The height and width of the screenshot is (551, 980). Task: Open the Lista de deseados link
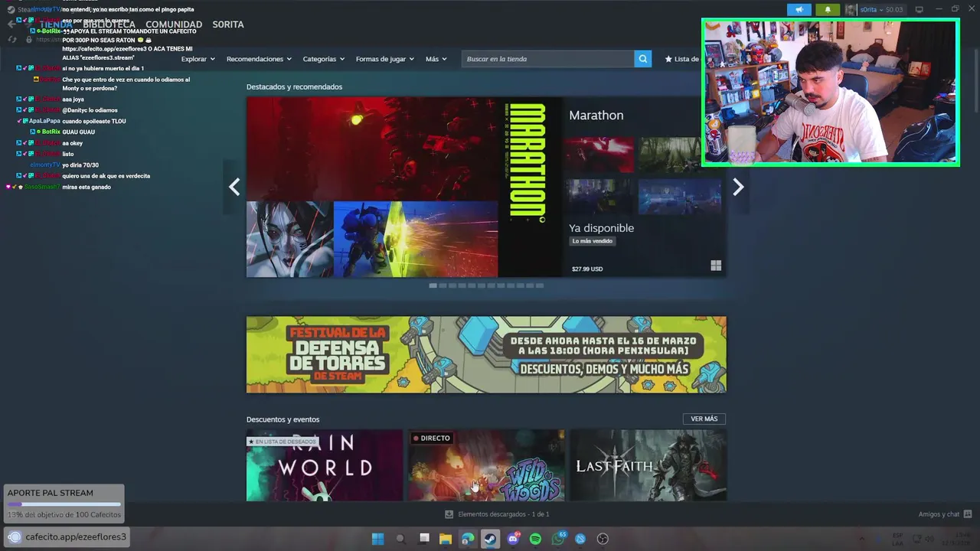[x=682, y=59]
